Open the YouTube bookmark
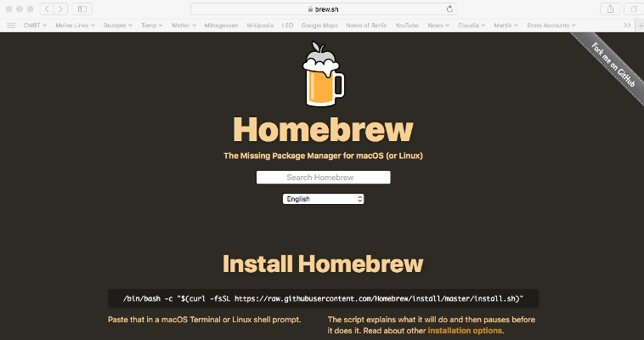 tap(407, 25)
